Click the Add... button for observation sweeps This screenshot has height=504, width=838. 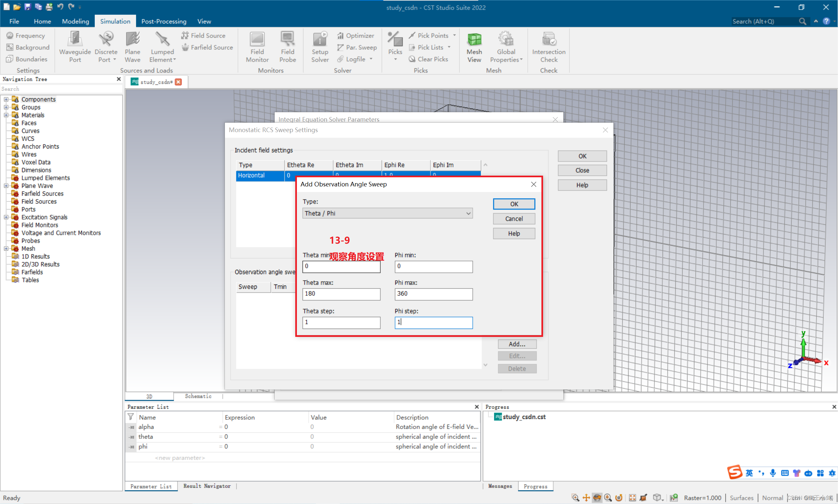click(517, 344)
